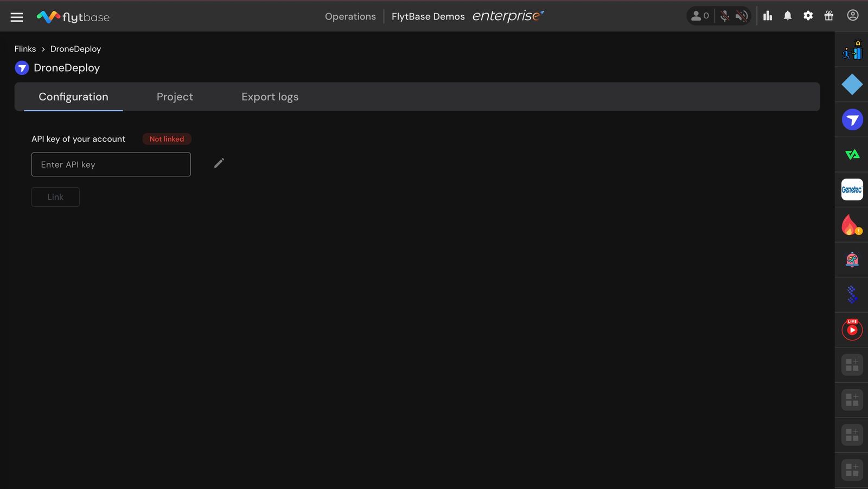This screenshot has width=868, height=489.
Task: Open the bar chart analytics icon
Action: coord(768,16)
